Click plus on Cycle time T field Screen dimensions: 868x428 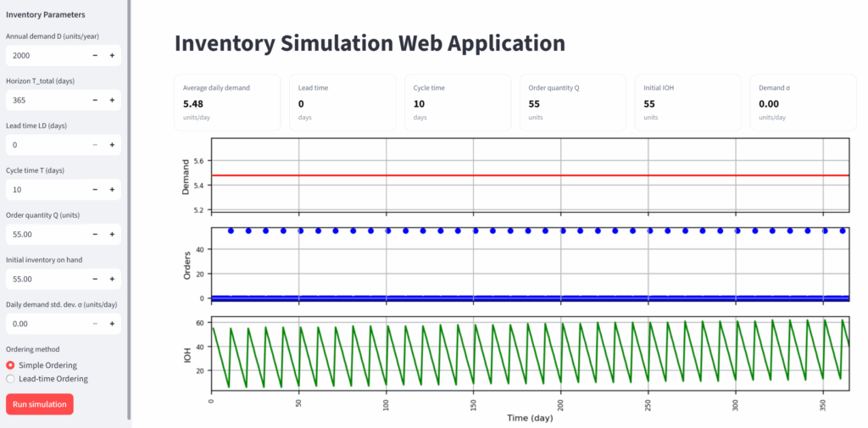pyautogui.click(x=112, y=190)
